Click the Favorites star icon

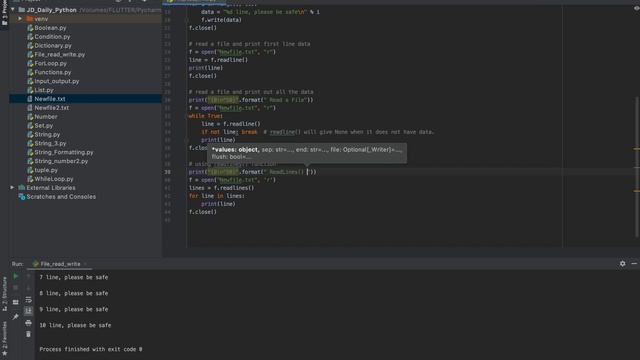tap(4, 353)
